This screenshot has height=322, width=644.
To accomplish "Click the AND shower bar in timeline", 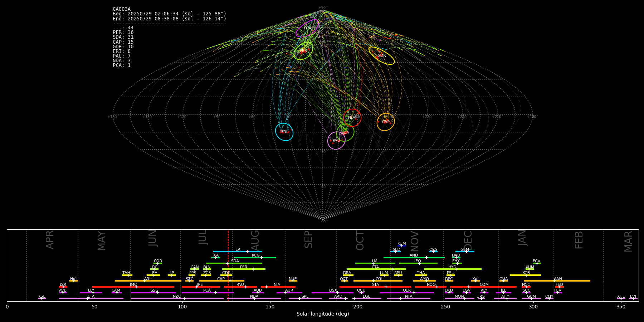I will click(x=414, y=257).
